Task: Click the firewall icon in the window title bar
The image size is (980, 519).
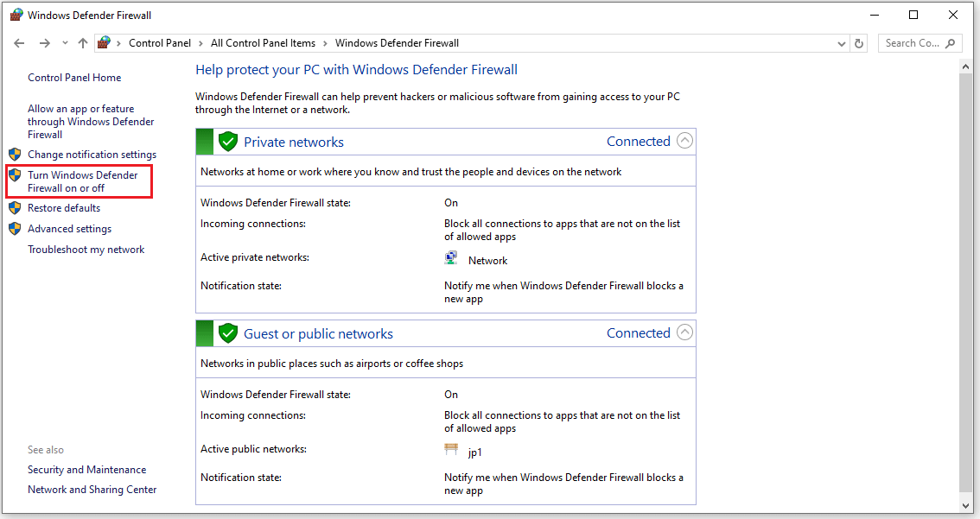Action: pos(16,14)
